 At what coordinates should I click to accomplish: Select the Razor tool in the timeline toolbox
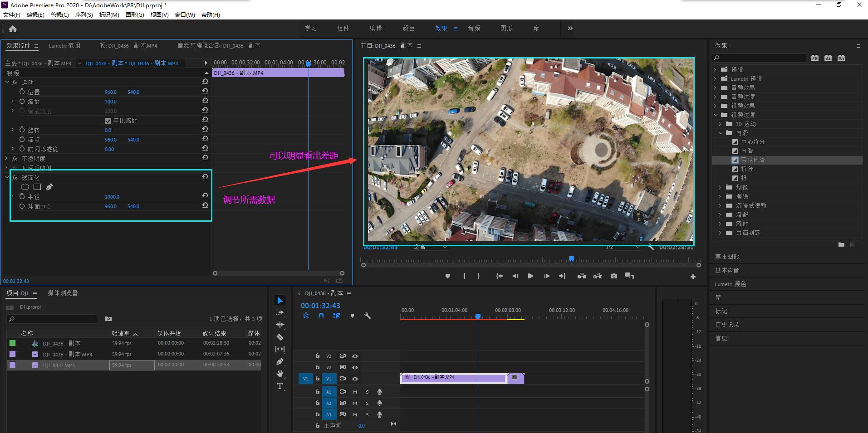point(280,337)
